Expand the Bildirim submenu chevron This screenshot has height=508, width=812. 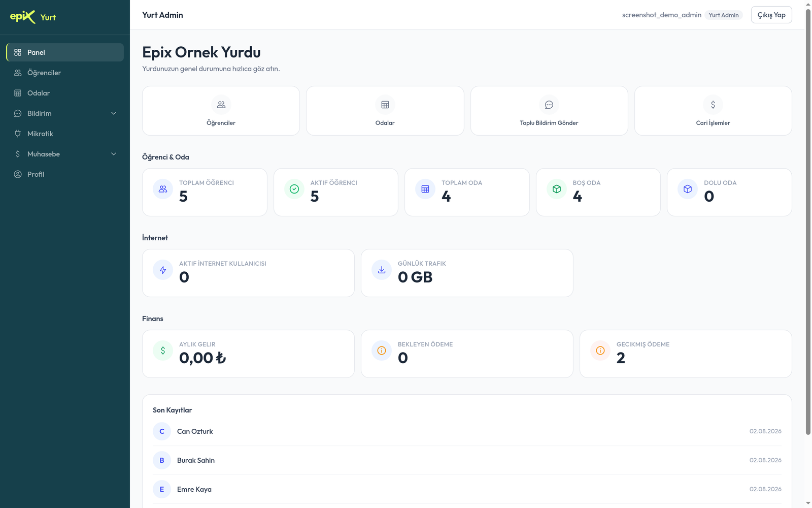[x=114, y=113]
